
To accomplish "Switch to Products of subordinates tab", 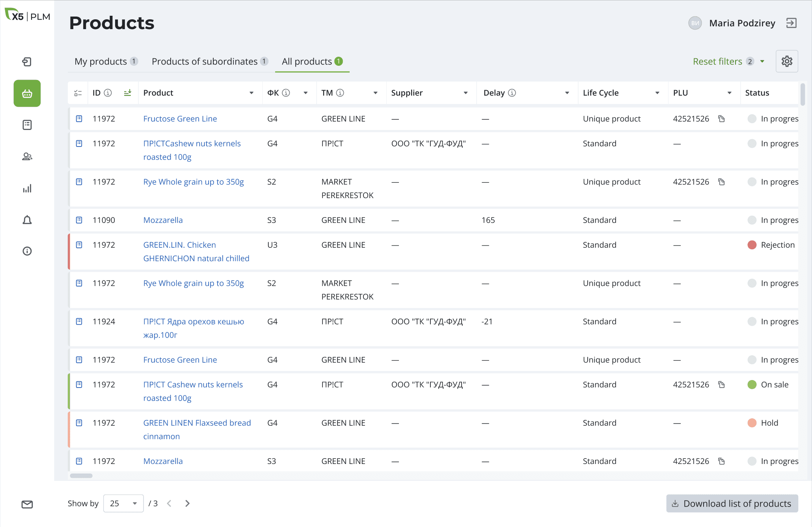I will click(205, 61).
